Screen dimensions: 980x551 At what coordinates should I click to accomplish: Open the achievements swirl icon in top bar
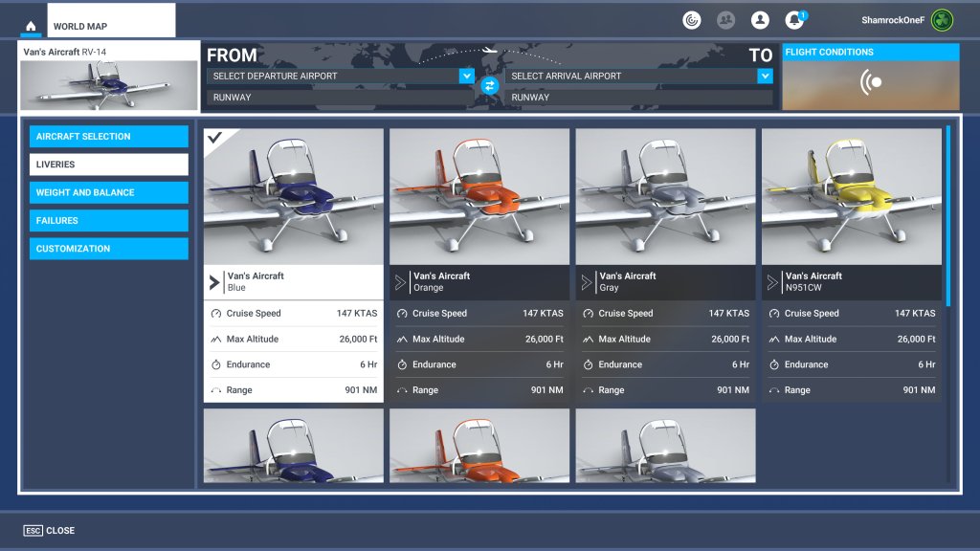tap(691, 20)
